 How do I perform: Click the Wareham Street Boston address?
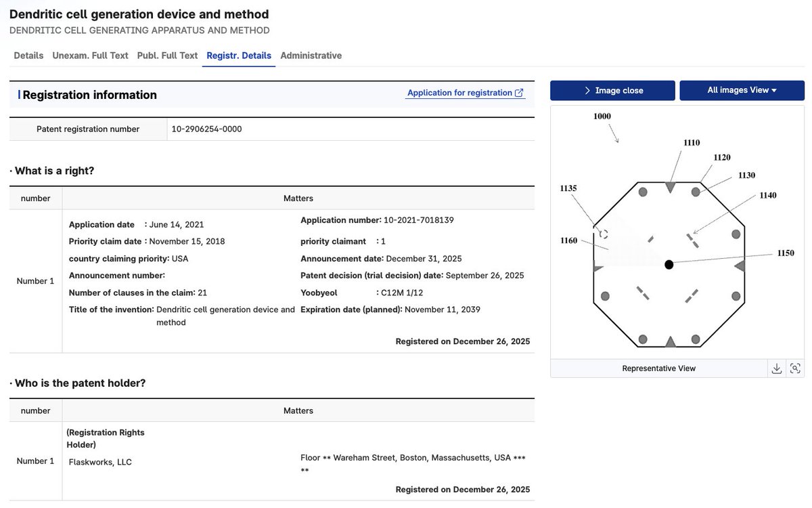pos(413,464)
